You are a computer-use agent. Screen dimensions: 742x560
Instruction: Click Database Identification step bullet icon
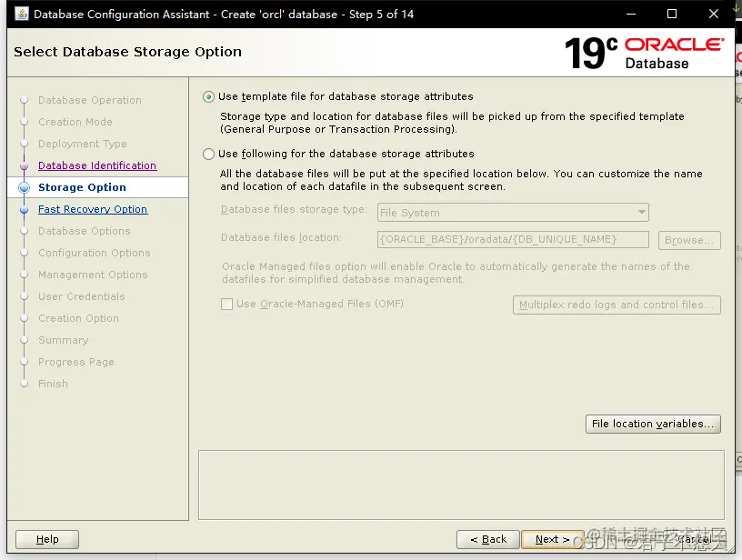click(x=25, y=165)
